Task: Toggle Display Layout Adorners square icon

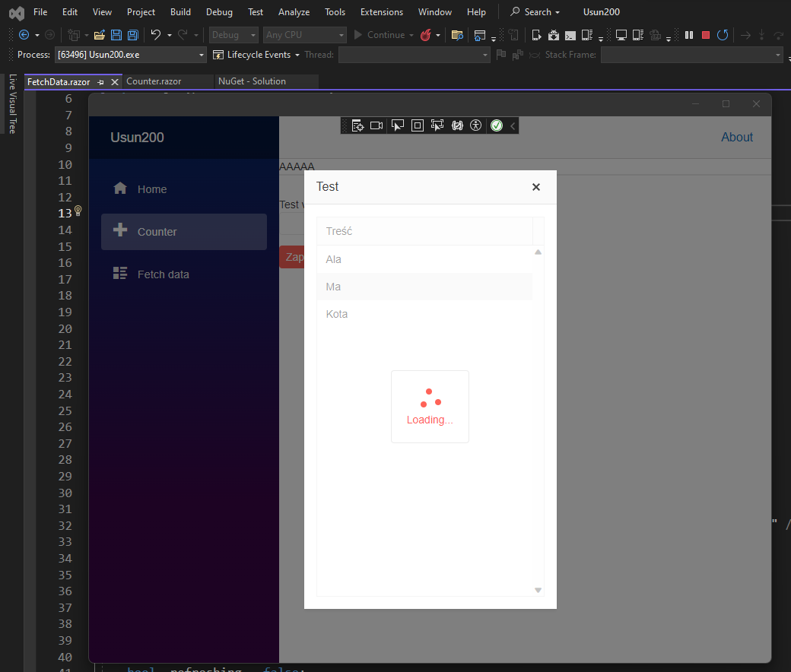Action: [417, 125]
